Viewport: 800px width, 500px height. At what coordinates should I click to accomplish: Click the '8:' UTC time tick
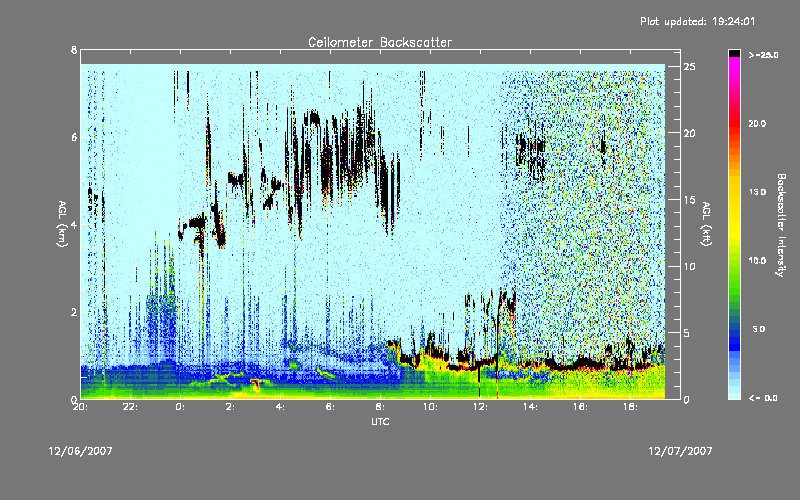(380, 407)
